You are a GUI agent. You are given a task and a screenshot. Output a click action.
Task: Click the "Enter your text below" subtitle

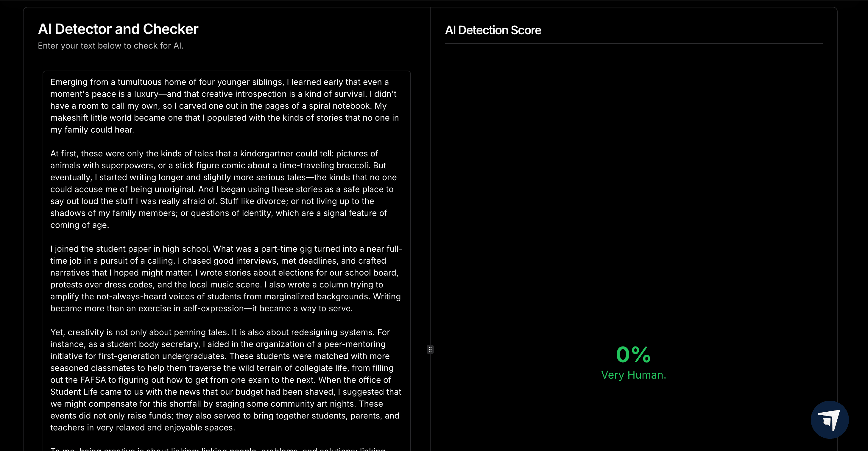pyautogui.click(x=110, y=46)
